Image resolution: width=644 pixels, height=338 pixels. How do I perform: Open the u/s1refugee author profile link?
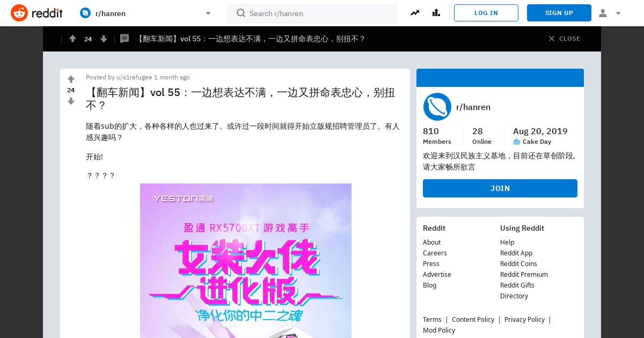pos(134,77)
